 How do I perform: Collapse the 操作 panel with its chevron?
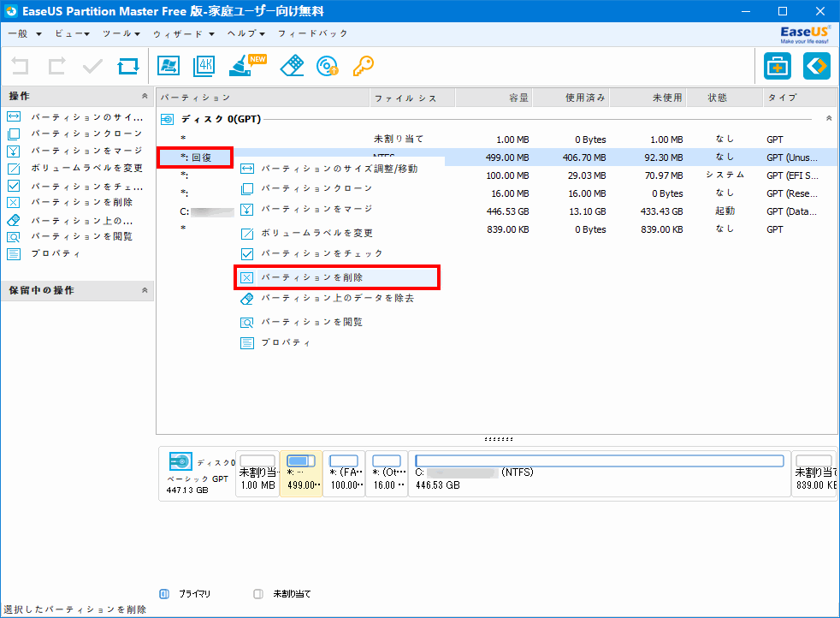click(x=145, y=97)
